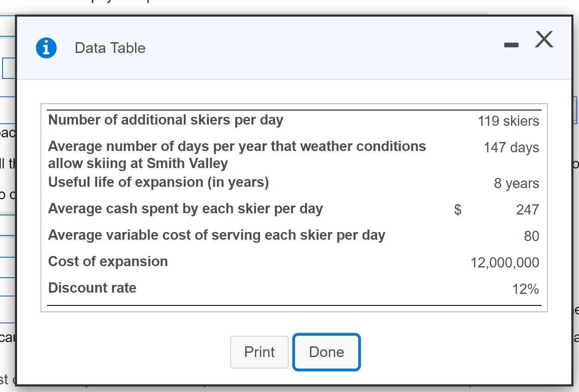
Task: Click the Cost of expansion row label
Action: pyautogui.click(x=108, y=261)
